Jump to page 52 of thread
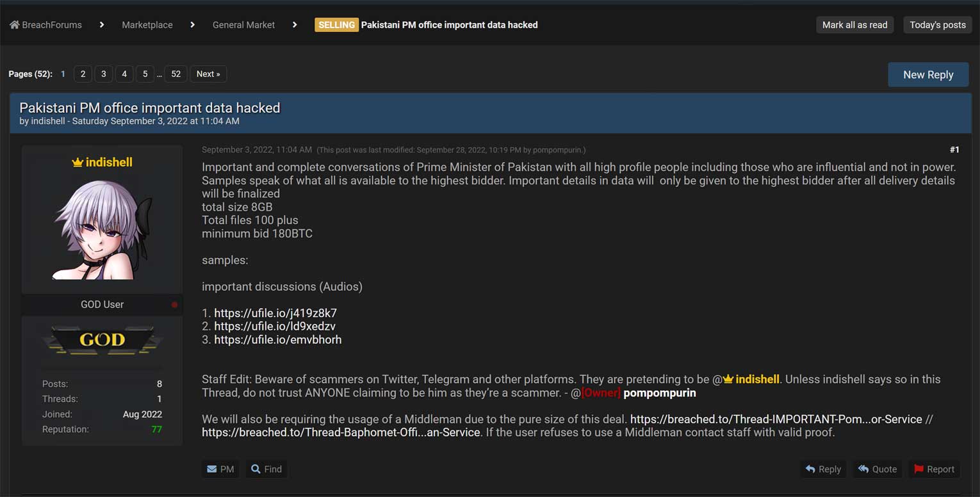 point(176,74)
